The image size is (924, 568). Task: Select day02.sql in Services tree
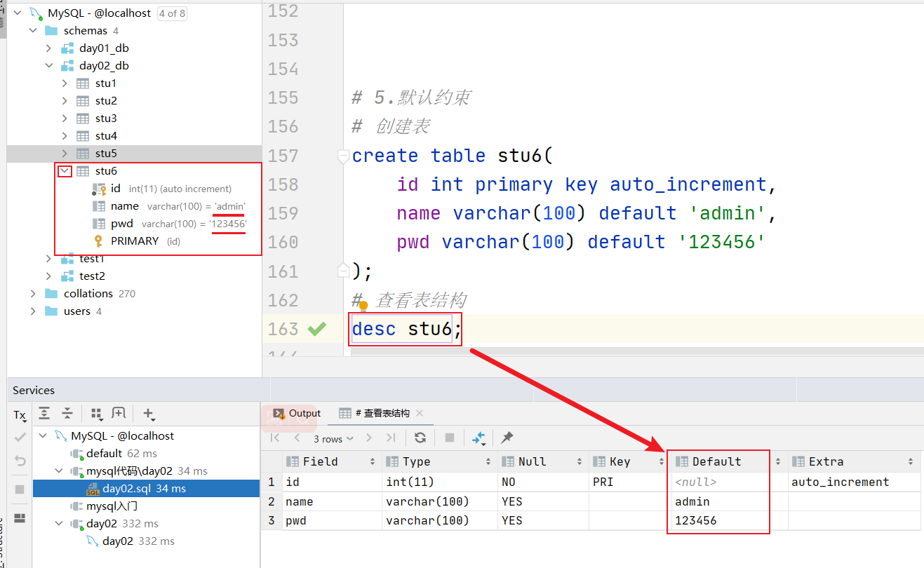click(146, 488)
